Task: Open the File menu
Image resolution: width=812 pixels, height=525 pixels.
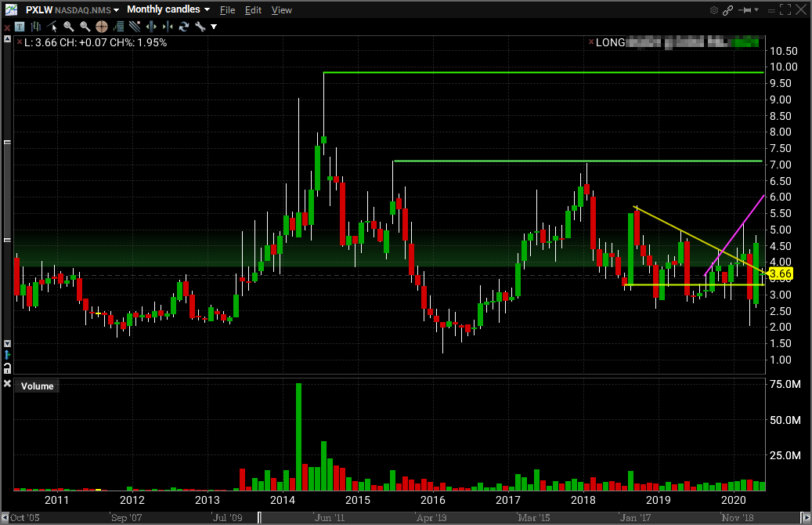Action: click(227, 10)
